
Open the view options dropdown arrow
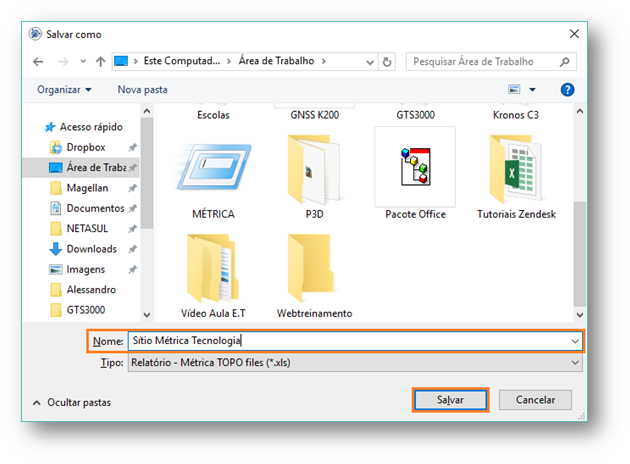click(532, 90)
